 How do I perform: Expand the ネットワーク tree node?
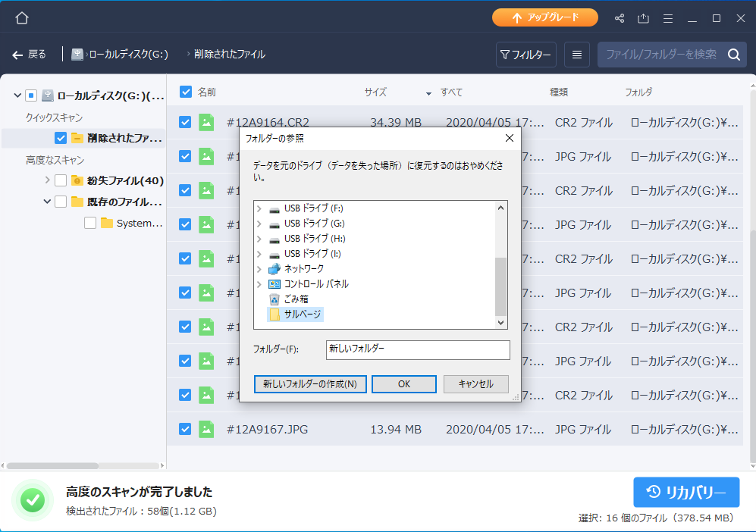[259, 269]
